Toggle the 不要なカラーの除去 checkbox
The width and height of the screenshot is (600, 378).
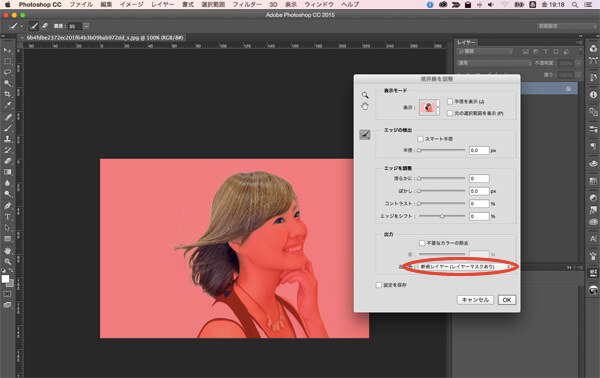tap(422, 243)
